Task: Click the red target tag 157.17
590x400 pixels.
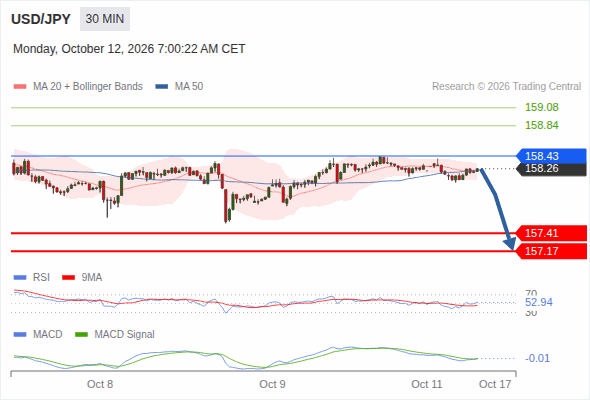Action: [551, 251]
